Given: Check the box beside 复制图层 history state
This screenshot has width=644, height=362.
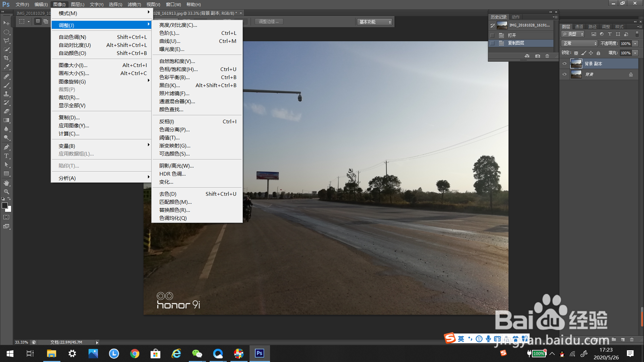Looking at the screenshot, I should click(x=492, y=43).
